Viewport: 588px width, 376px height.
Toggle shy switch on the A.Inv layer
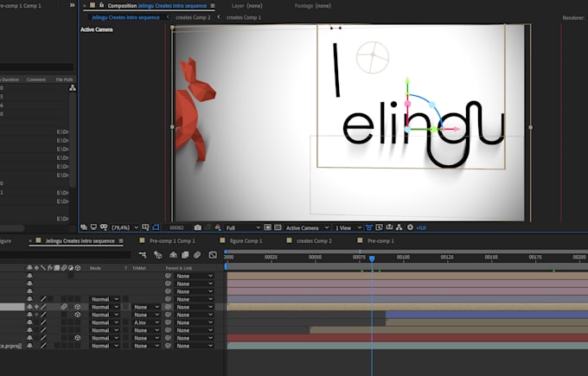[x=29, y=322]
